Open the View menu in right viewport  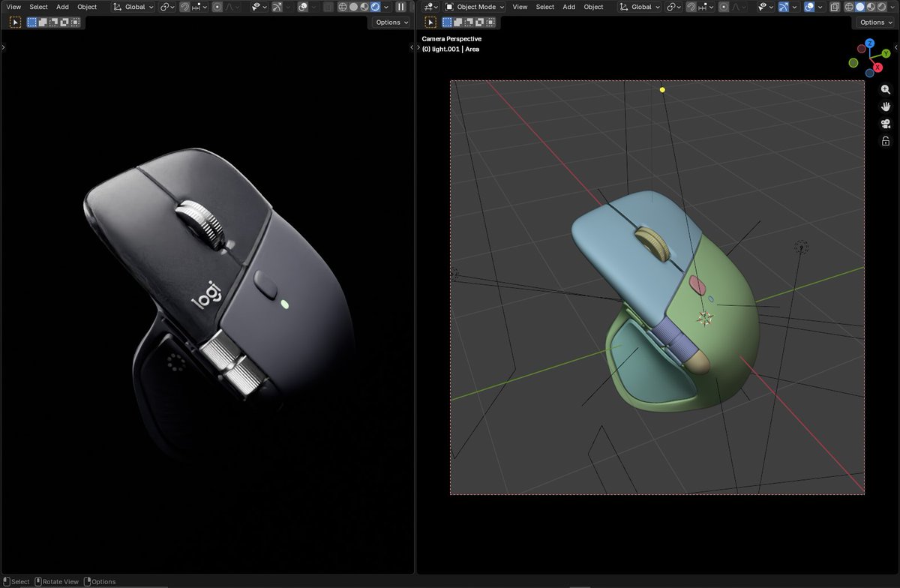pyautogui.click(x=520, y=7)
